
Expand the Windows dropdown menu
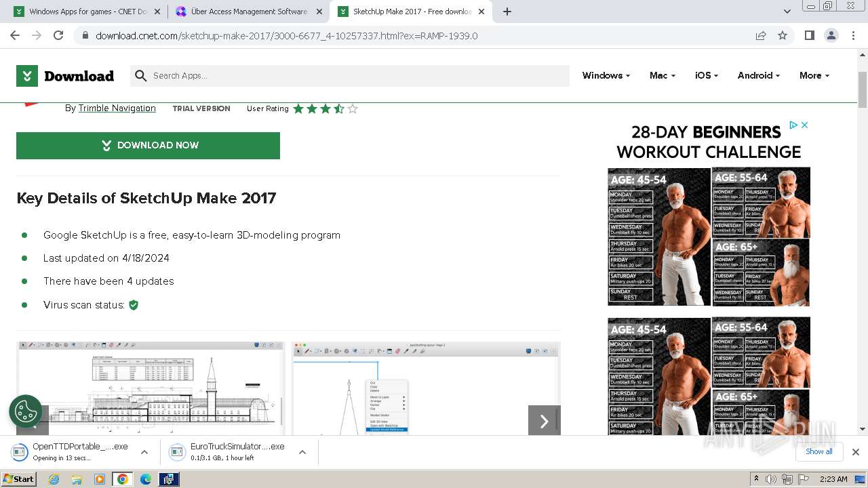point(606,76)
